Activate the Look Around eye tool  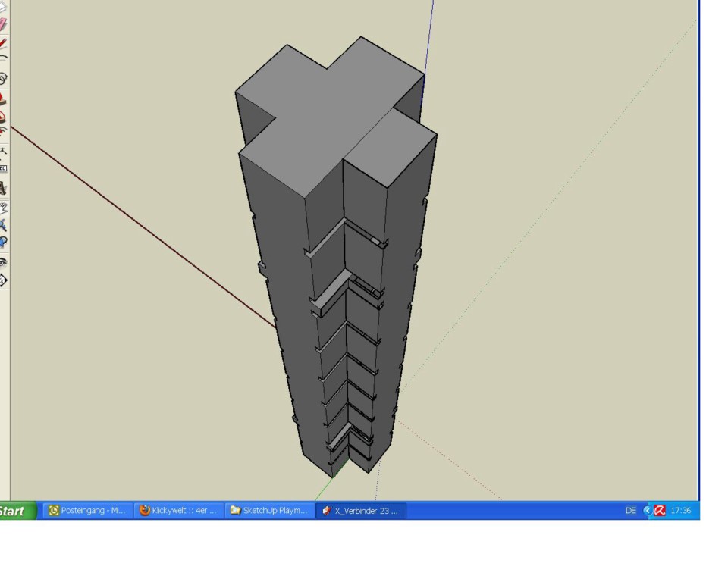(x=3, y=261)
